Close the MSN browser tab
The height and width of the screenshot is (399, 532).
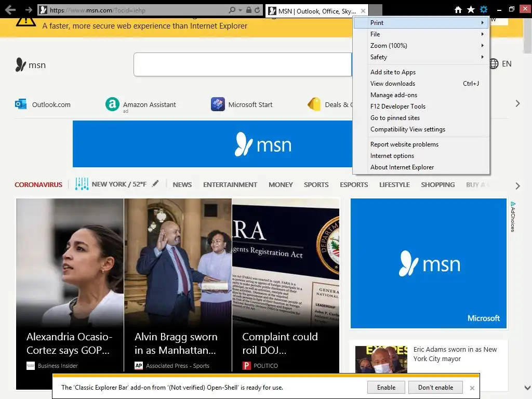363,11
